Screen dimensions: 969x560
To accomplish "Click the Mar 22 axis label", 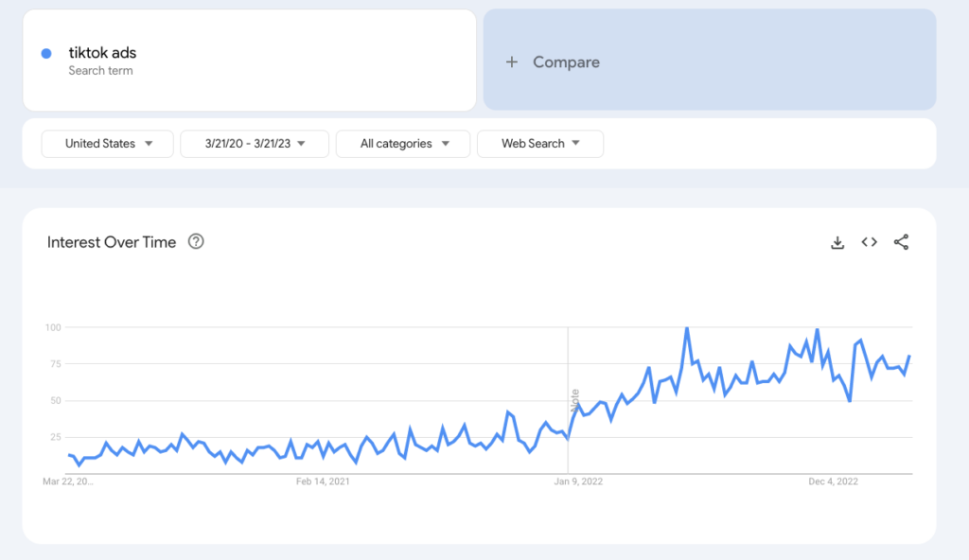I will coord(68,481).
